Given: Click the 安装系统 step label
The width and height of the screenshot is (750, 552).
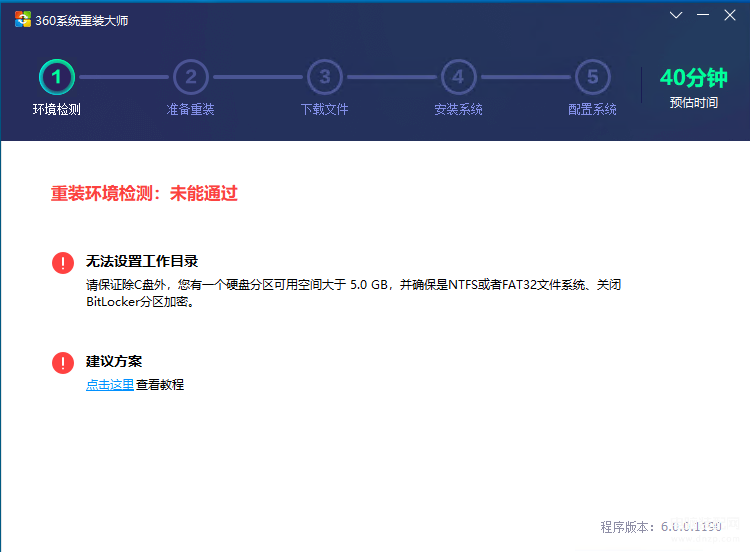Looking at the screenshot, I should [458, 110].
